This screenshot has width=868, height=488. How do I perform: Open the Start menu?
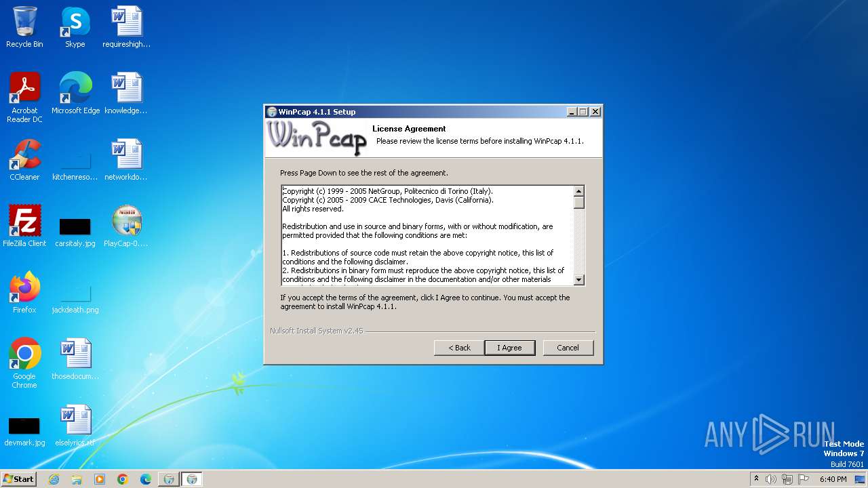(x=19, y=479)
